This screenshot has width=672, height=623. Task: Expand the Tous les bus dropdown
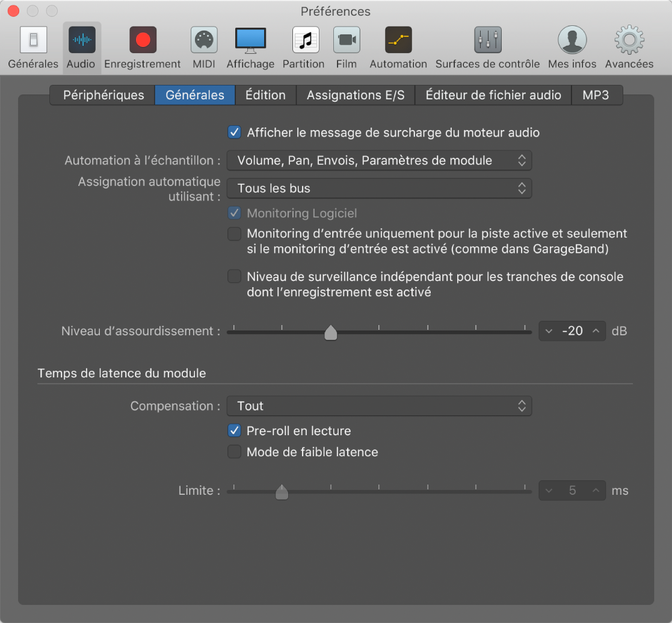click(x=379, y=188)
